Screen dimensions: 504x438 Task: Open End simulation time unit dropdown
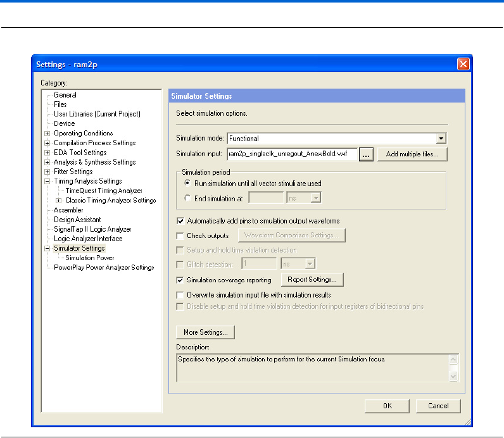316,197
